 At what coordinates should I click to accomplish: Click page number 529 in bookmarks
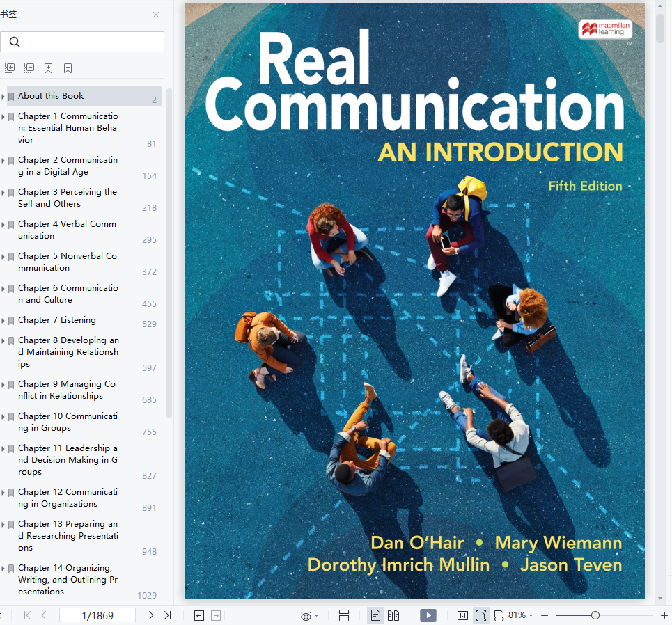(149, 324)
